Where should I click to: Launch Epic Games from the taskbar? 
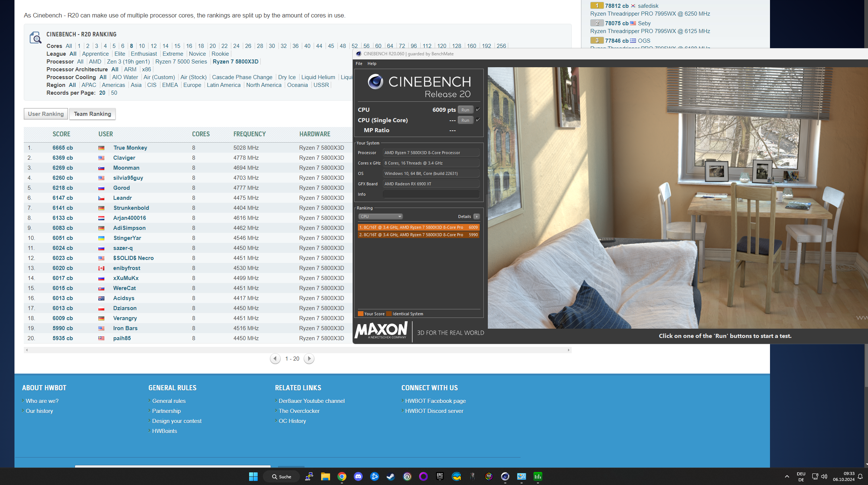point(440,476)
